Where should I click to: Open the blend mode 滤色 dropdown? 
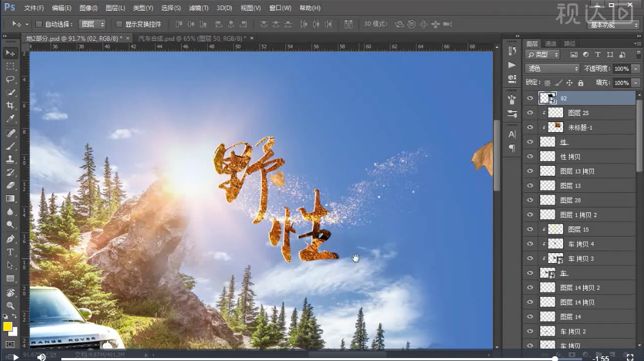click(552, 68)
